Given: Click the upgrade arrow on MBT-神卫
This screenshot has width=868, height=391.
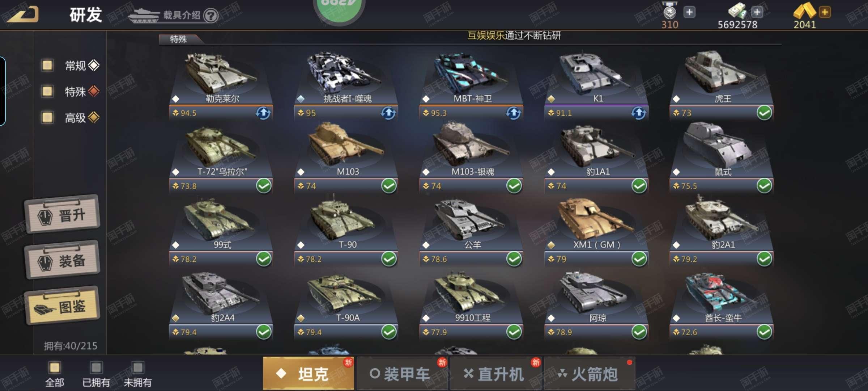Looking at the screenshot, I should pos(514,113).
